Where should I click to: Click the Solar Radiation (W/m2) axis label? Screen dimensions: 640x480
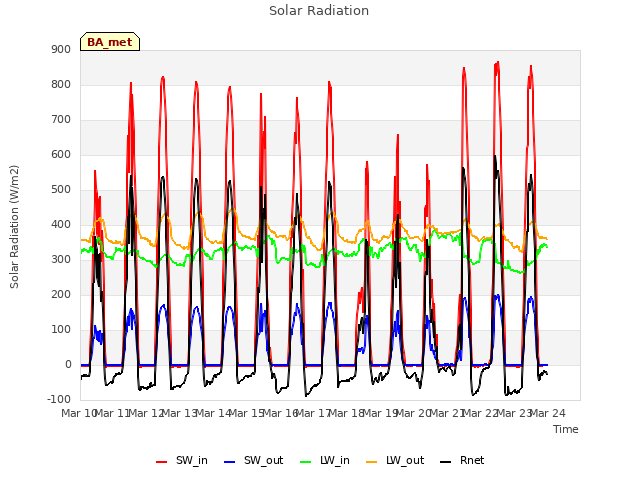click(14, 227)
